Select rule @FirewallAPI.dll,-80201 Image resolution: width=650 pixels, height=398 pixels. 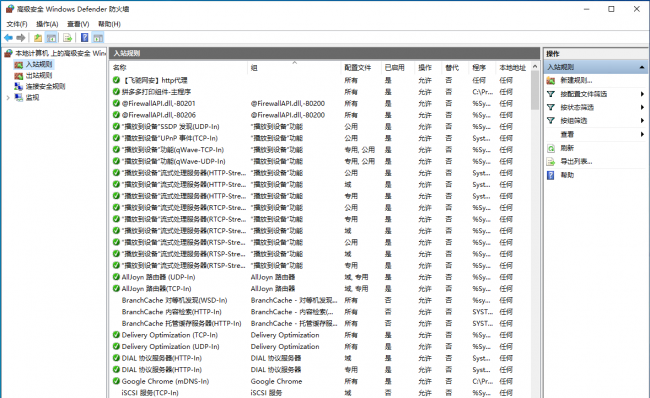click(x=158, y=103)
